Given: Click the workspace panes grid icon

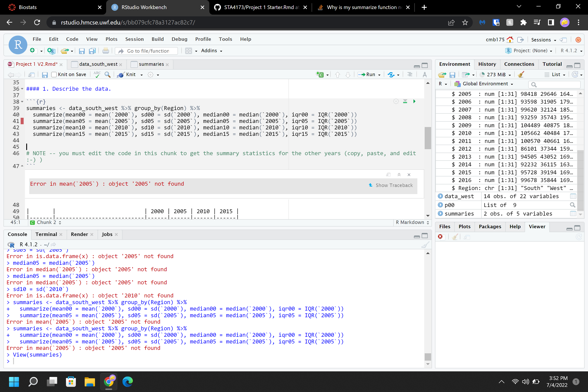Looking at the screenshot, I should tap(188, 51).
